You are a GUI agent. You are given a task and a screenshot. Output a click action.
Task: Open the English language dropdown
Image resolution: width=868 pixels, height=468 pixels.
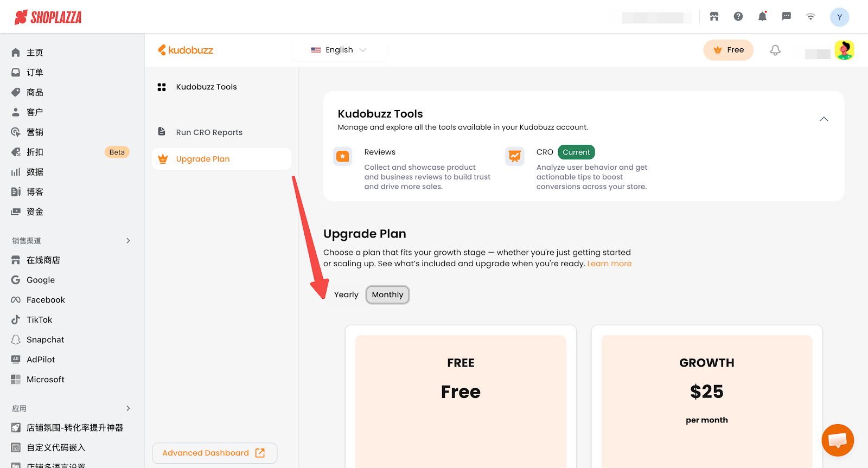click(x=339, y=50)
